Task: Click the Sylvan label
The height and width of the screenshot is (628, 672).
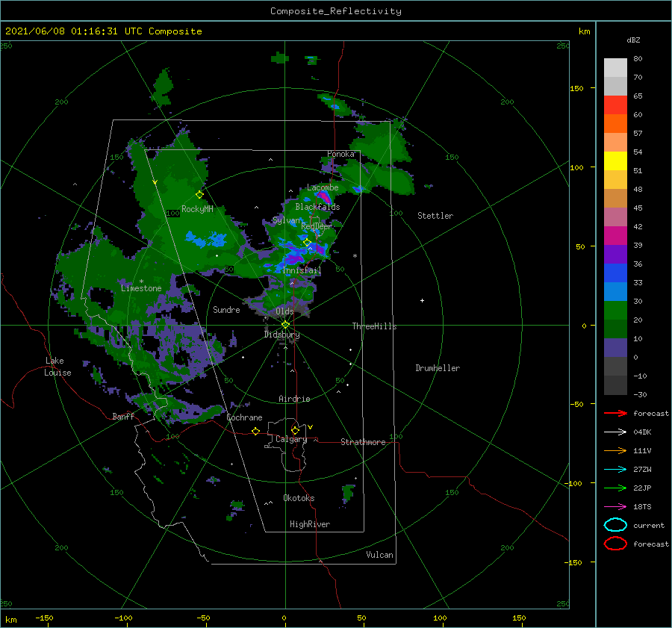Action: tap(286, 220)
